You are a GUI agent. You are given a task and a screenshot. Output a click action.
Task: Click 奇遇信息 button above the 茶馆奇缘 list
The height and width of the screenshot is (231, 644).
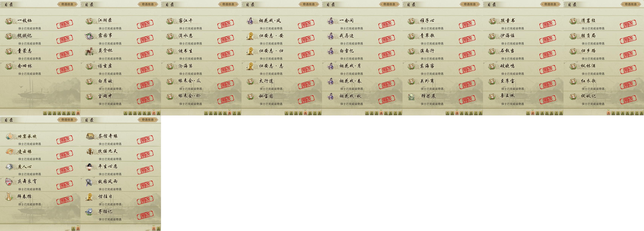[148, 120]
